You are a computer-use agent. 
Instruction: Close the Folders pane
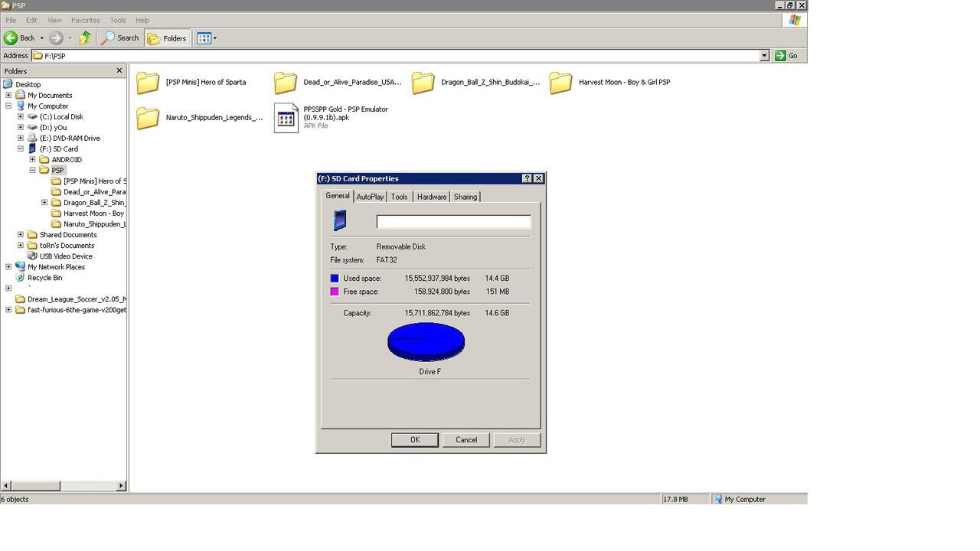119,70
